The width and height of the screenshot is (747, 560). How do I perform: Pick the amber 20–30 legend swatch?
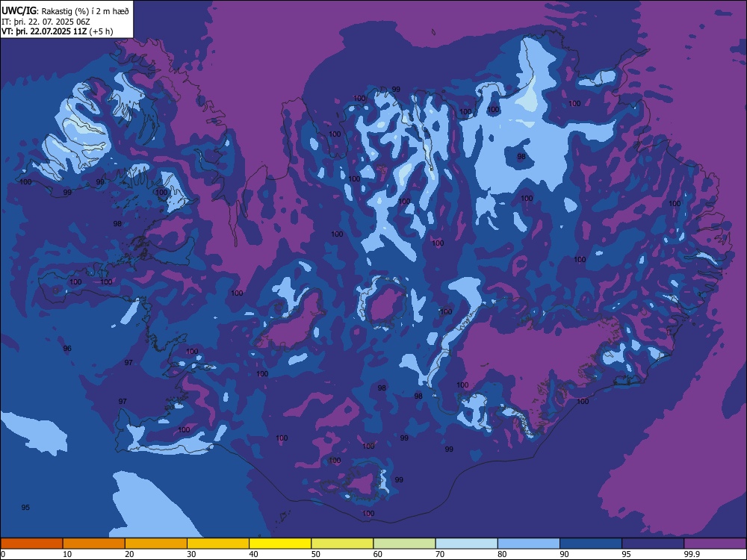[156, 544]
